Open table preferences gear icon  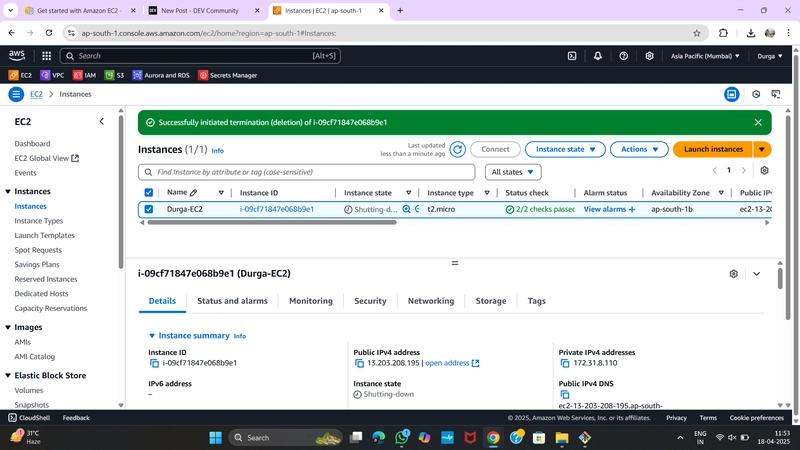point(764,170)
